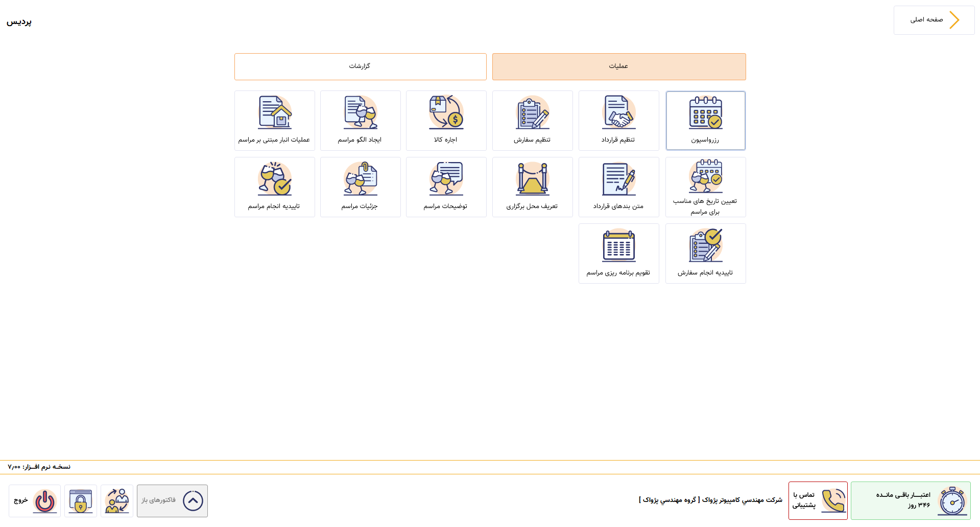Click the توضیحات مراسم chat icon

tap(446, 180)
